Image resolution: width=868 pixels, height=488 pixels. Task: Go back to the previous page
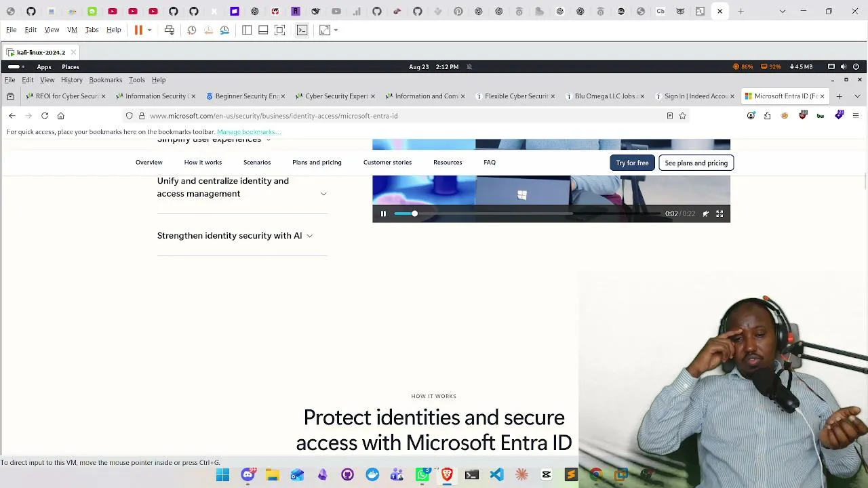[x=12, y=116]
